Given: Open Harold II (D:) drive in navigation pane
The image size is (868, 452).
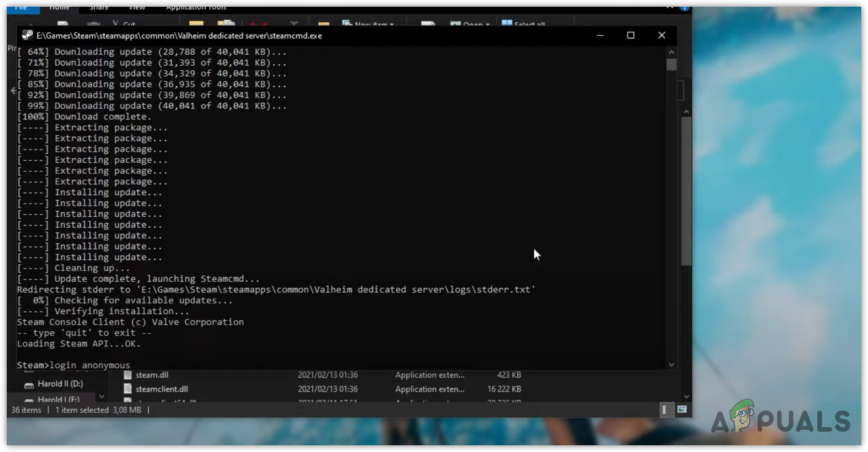Looking at the screenshot, I should [x=59, y=384].
